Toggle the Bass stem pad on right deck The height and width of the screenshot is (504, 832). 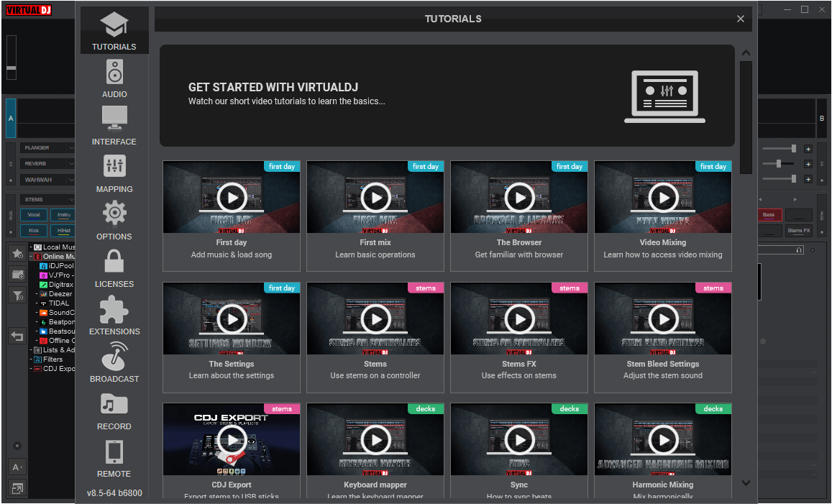[x=769, y=215]
